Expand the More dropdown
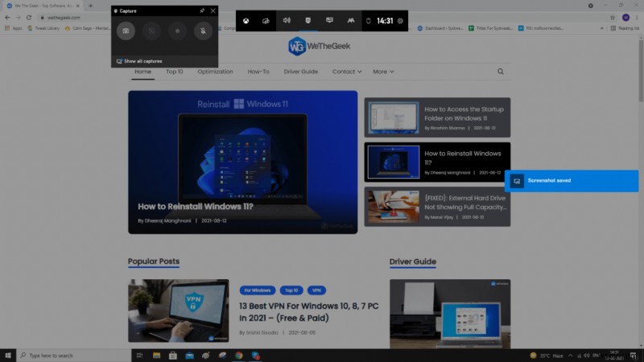The image size is (644, 362). pos(383,72)
